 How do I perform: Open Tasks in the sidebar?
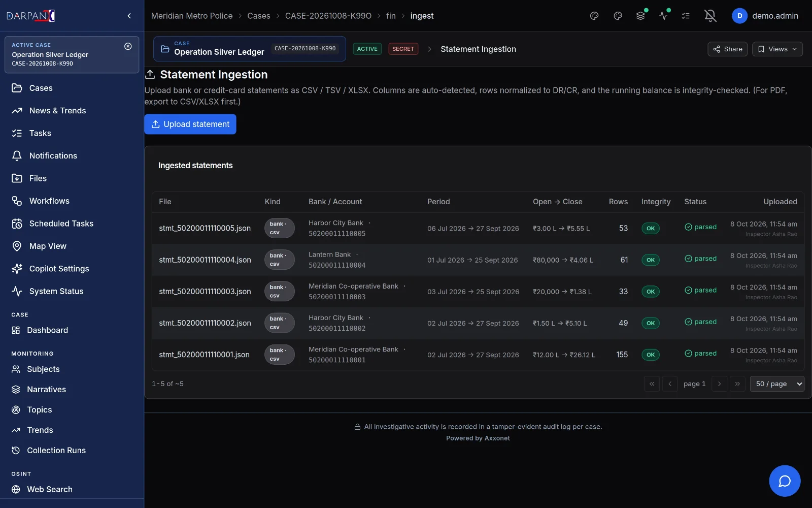pos(72,133)
